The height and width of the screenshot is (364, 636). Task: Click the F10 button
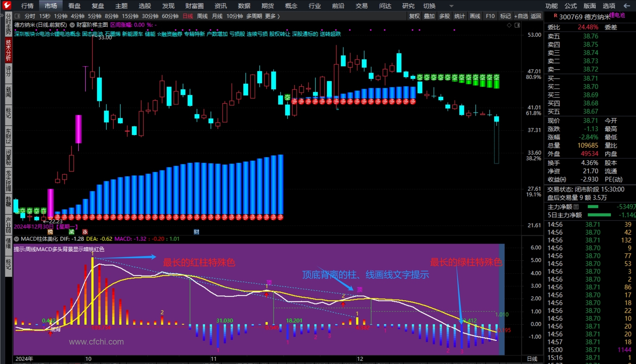tap(490, 16)
